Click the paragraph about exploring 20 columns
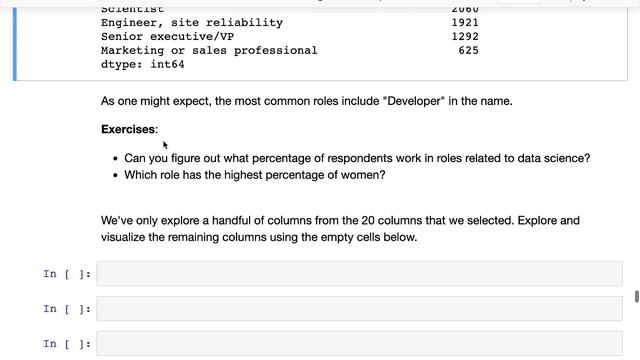 coord(340,229)
